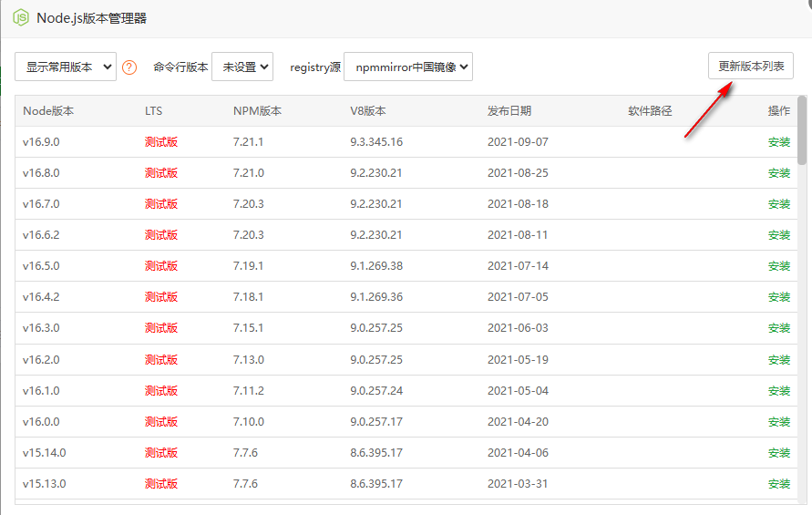Click the LTS column header
This screenshot has width=812, height=515.
click(x=153, y=111)
